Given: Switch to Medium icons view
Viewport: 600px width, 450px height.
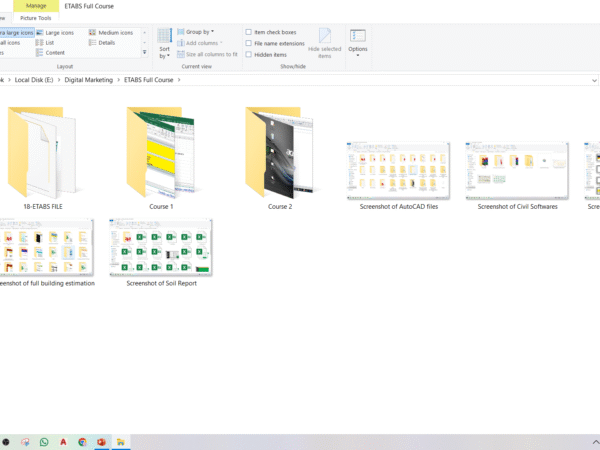Looking at the screenshot, I should click(111, 33).
